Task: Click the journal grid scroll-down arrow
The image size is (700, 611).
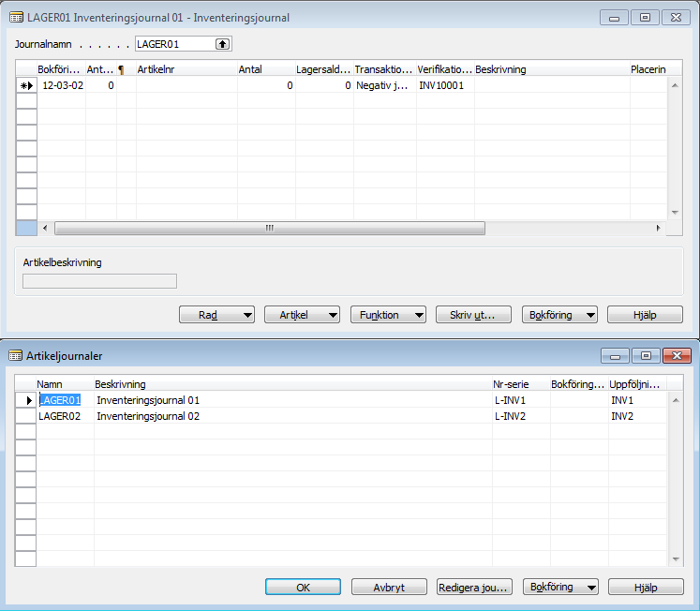Action: point(675,213)
